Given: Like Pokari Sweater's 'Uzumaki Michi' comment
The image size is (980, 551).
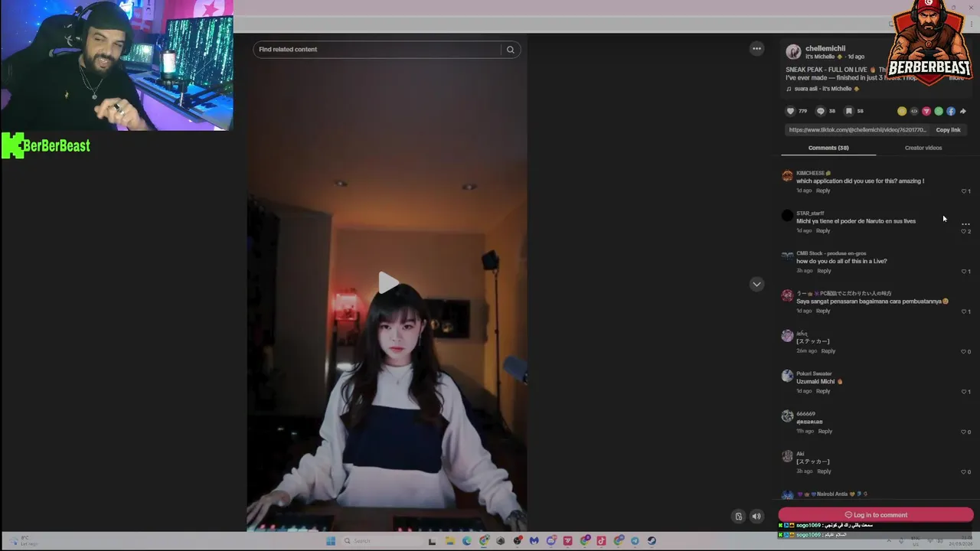Looking at the screenshot, I should [965, 392].
